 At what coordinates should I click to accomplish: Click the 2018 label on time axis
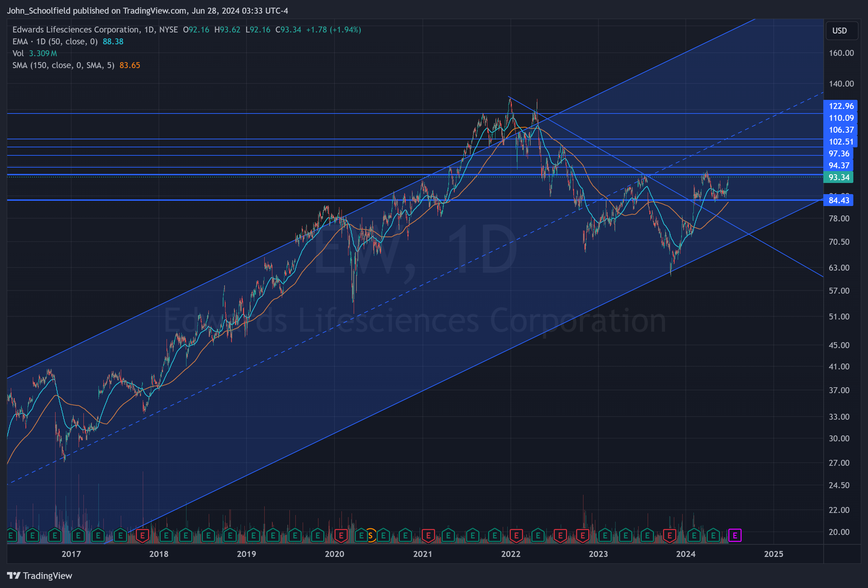point(159,554)
